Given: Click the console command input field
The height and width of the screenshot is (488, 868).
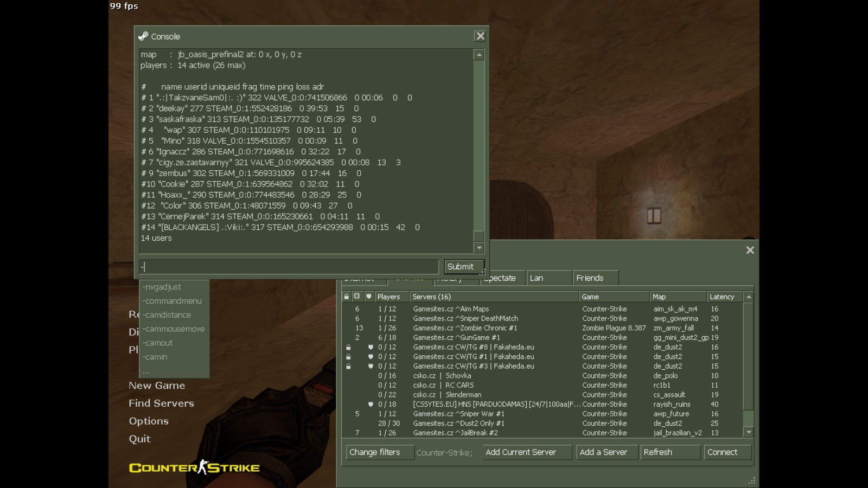Looking at the screenshot, I should pos(289,266).
